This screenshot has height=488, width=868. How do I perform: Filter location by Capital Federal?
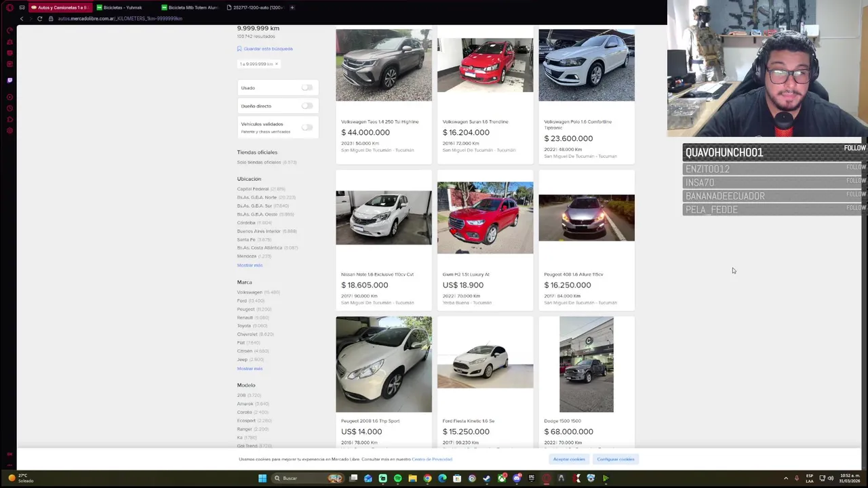(253, 189)
